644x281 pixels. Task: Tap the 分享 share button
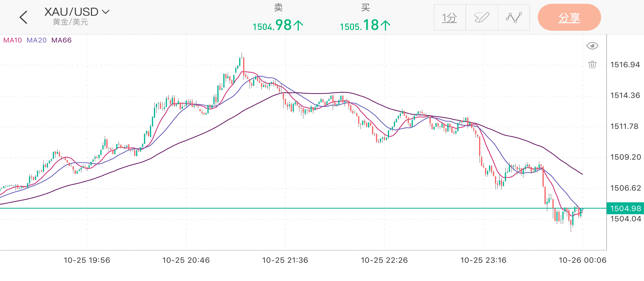[x=569, y=17]
